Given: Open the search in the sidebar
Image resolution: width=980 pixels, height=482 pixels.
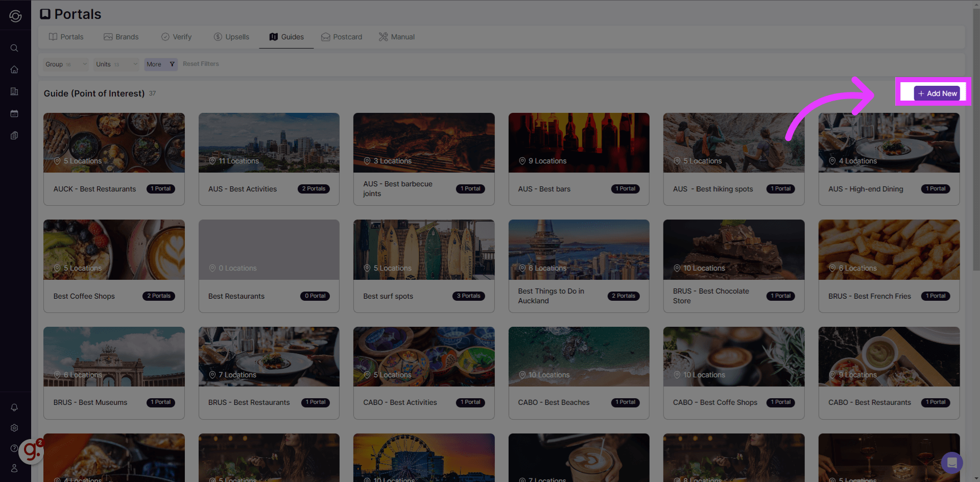Looking at the screenshot, I should 14,47.
